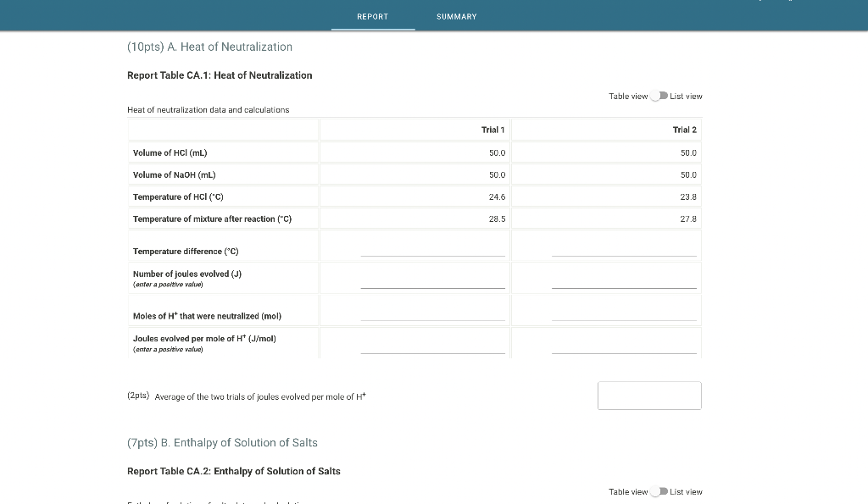Image resolution: width=868 pixels, height=504 pixels.
Task: Select Trial 2 joules per mole field
Action: pyautogui.click(x=625, y=347)
